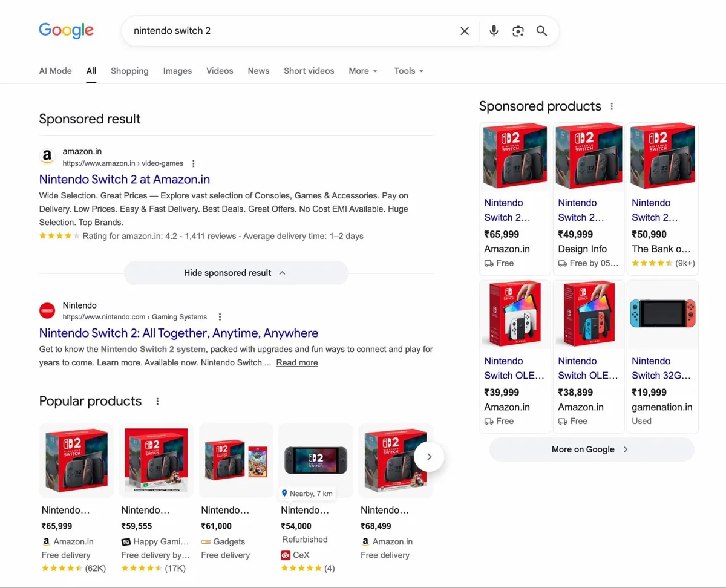Switch to Shopping tab
726x588 pixels.
click(x=129, y=71)
